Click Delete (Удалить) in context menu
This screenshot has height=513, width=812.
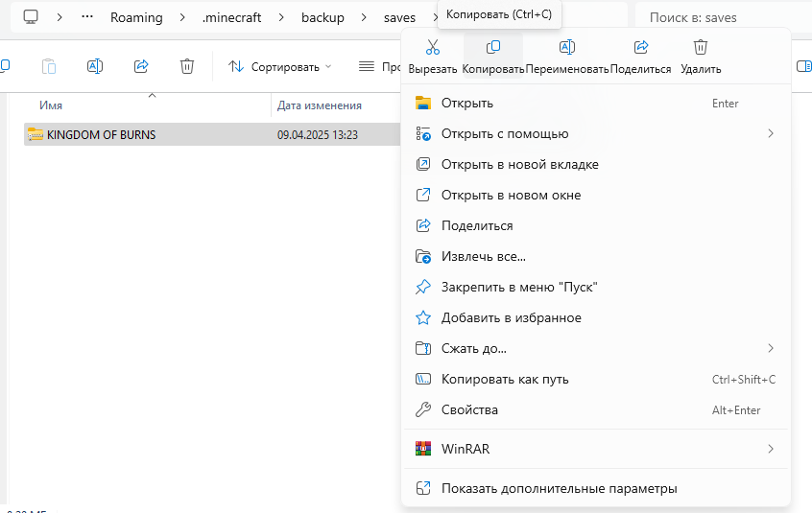click(701, 56)
